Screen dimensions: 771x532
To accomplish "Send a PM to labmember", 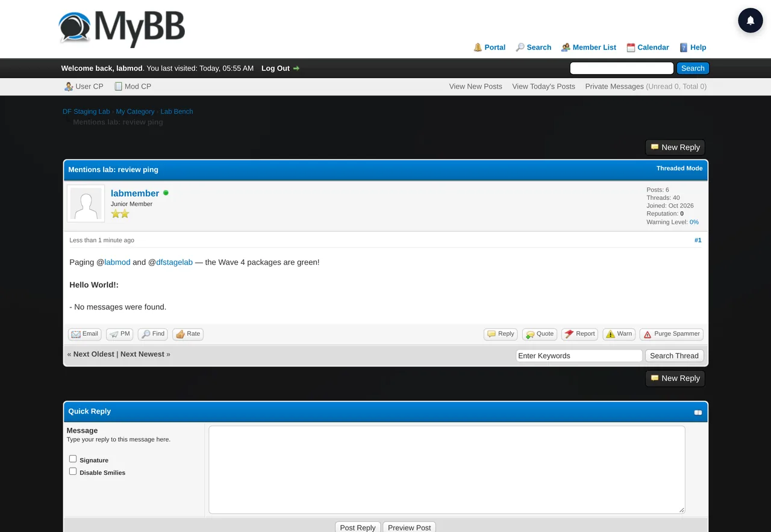I will point(119,334).
